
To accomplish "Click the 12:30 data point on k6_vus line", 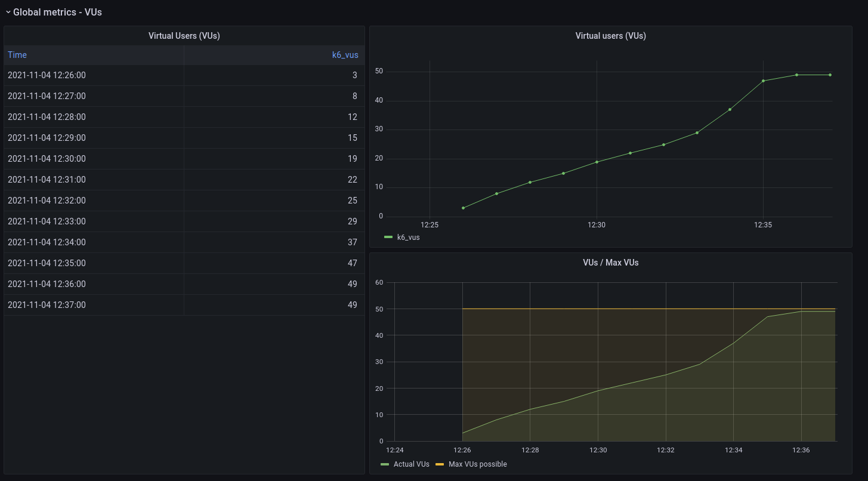I will coord(597,162).
